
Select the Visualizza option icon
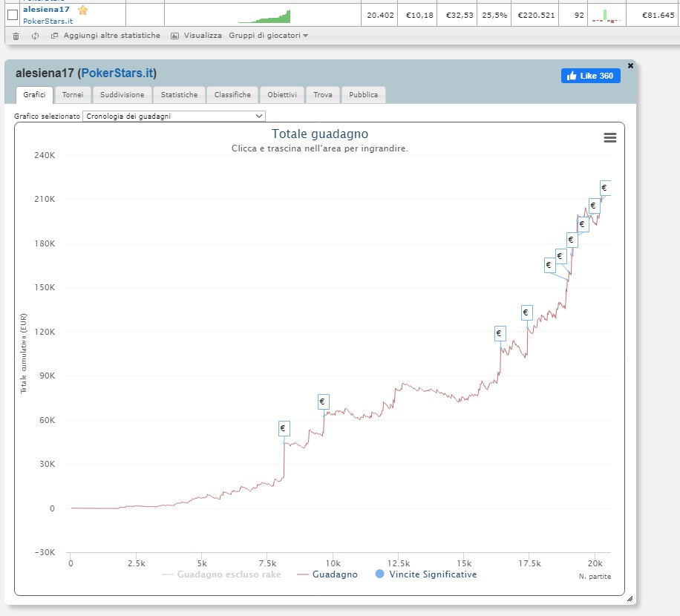tap(174, 36)
